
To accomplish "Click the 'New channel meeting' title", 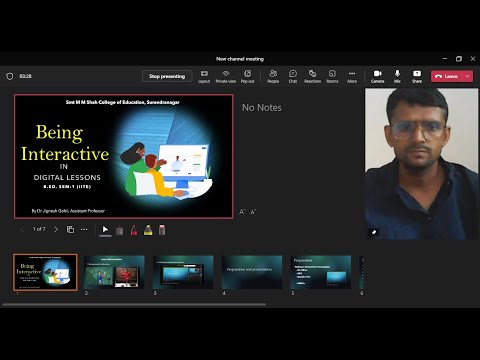I will (x=240, y=59).
